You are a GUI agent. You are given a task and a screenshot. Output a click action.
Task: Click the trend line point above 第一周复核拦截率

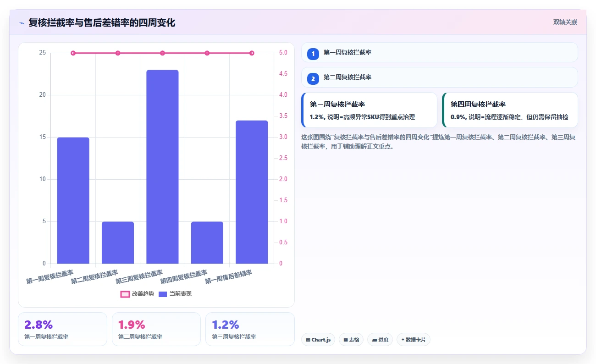73,53
